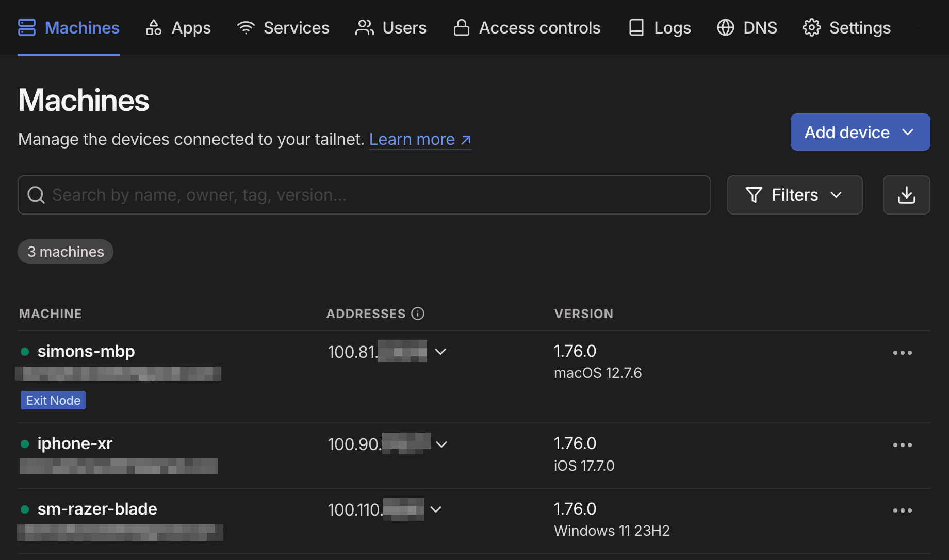Click the Addresses info icon
The height and width of the screenshot is (560, 949).
418,314
